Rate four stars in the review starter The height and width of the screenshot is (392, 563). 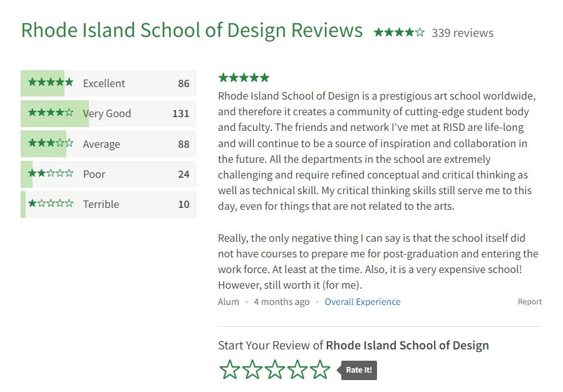[x=297, y=369]
